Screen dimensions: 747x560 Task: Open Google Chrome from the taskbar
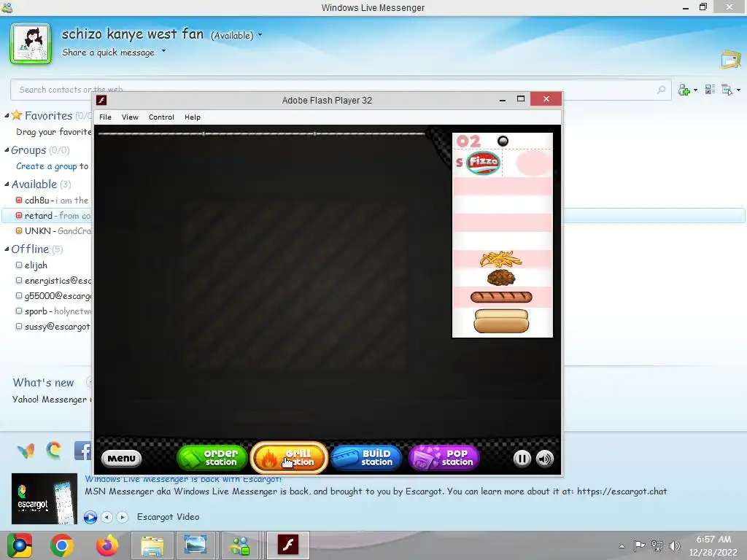click(x=62, y=545)
